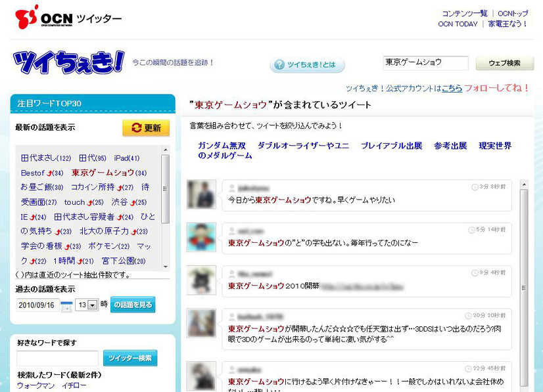Open avatar of the 任天堂は出ず tweet
The width and height of the screenshot is (543, 392).
(201, 323)
